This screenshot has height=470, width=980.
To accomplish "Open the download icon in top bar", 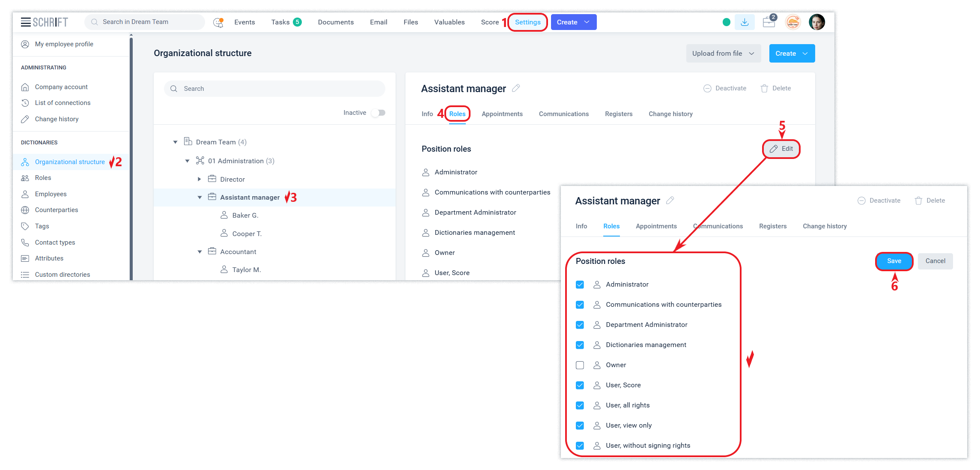I will tap(745, 22).
